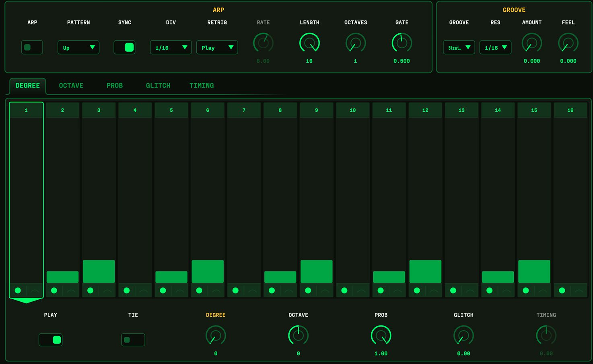Click the play dot icon under step 13
Viewport: 593px width, 364px height.
(x=453, y=290)
